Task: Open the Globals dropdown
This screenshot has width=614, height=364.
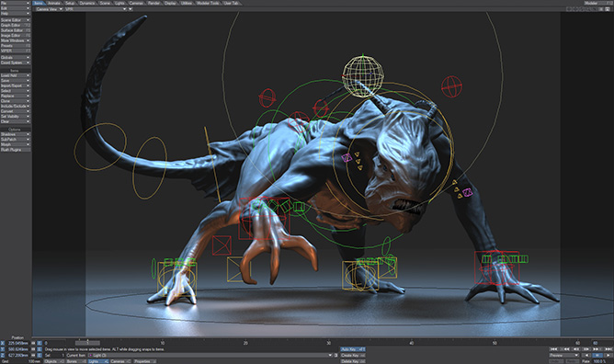Action: [16, 57]
